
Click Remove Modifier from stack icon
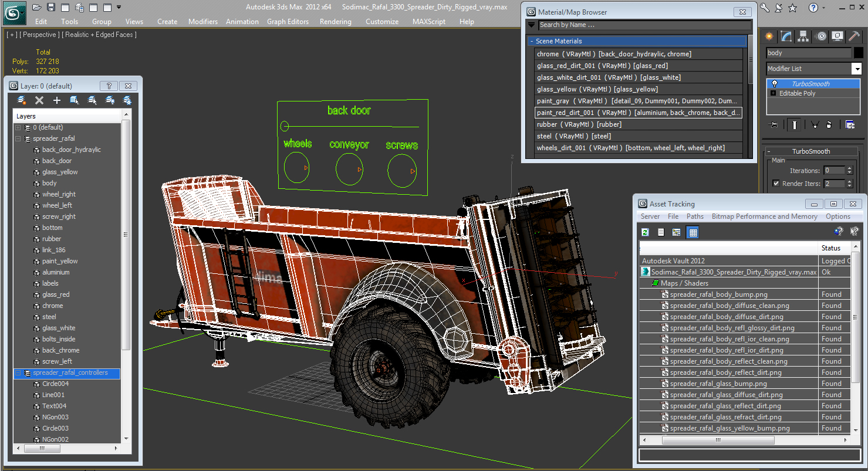coord(829,124)
